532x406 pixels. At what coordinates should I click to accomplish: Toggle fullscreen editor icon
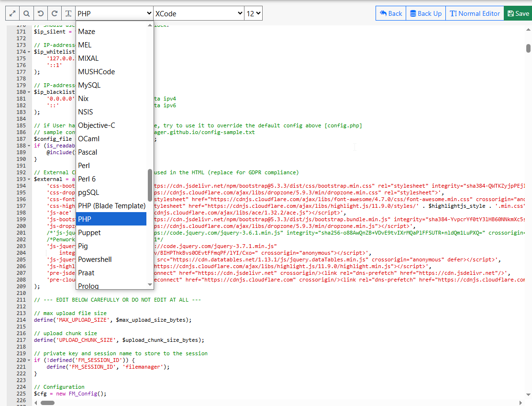(12, 13)
